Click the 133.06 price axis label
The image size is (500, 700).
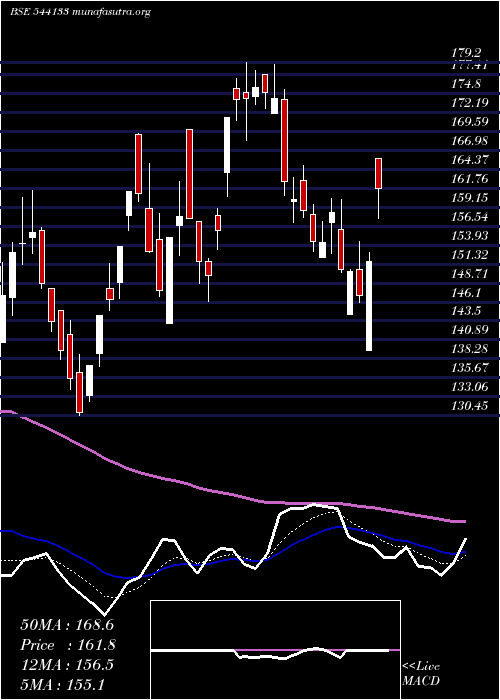(471, 387)
